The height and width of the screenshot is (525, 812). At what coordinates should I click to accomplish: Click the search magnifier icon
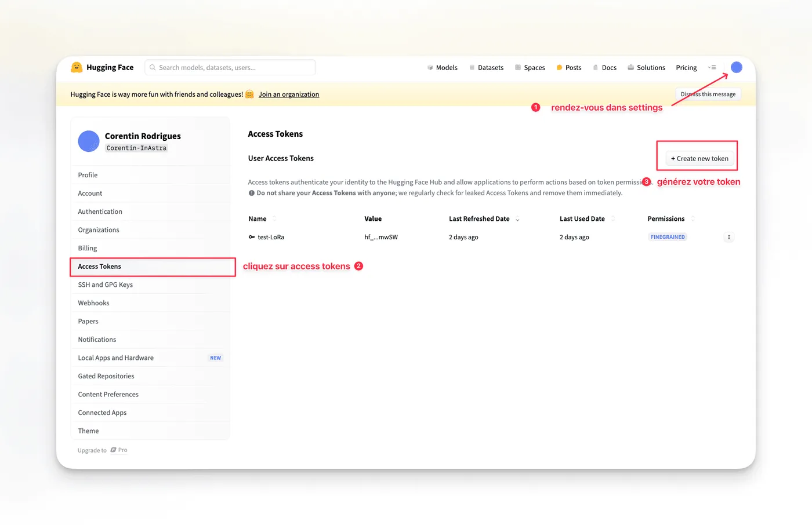click(153, 67)
